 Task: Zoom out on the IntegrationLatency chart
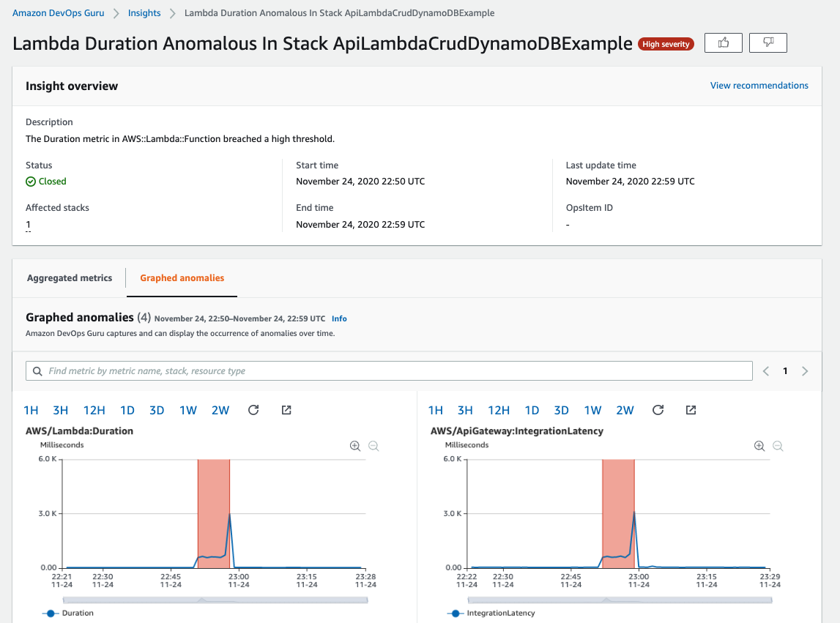click(778, 446)
